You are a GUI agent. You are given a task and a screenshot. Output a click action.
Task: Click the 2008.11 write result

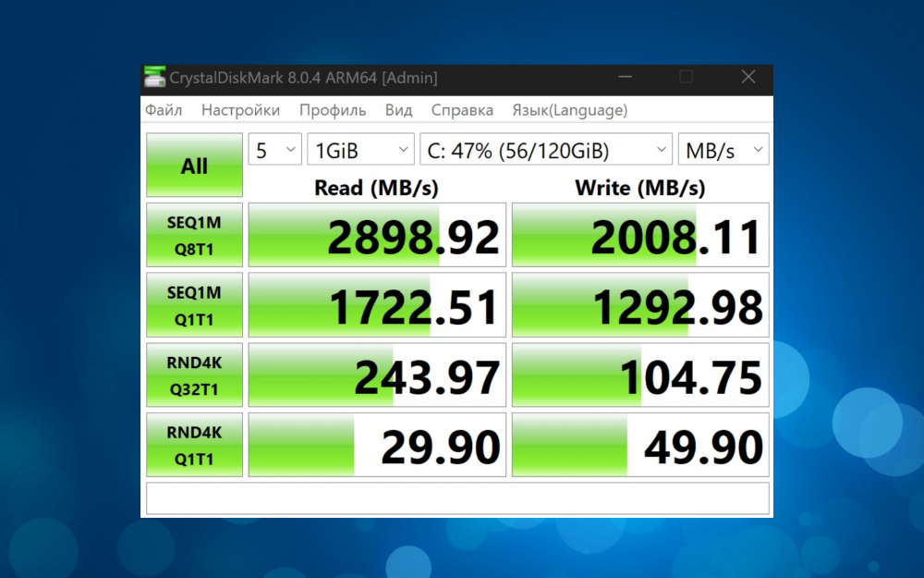[x=640, y=235]
